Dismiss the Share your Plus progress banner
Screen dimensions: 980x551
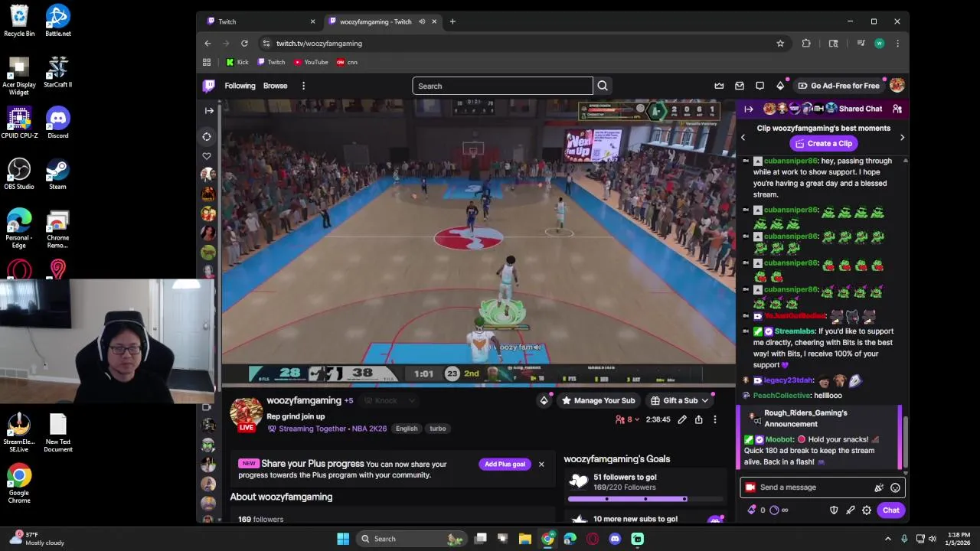[541, 464]
